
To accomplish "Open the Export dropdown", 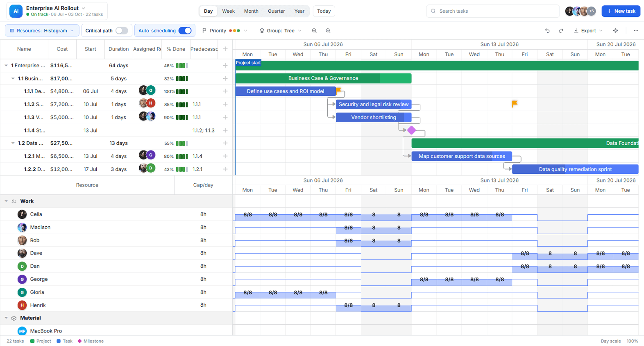I will [x=588, y=31].
